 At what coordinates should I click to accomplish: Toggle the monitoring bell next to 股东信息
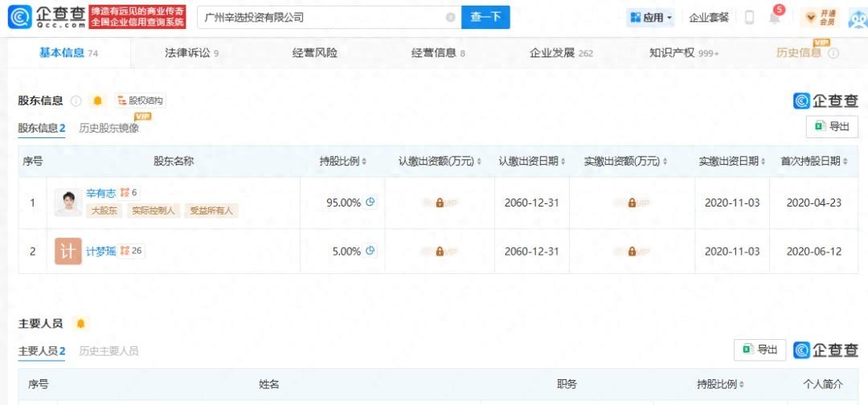97,101
